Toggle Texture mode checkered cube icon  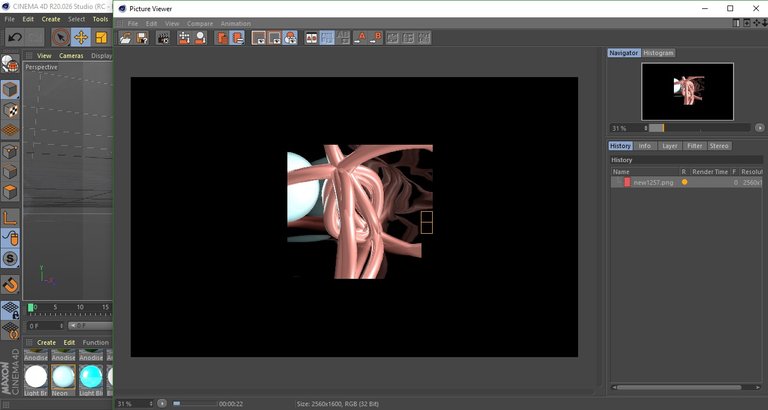click(10, 110)
